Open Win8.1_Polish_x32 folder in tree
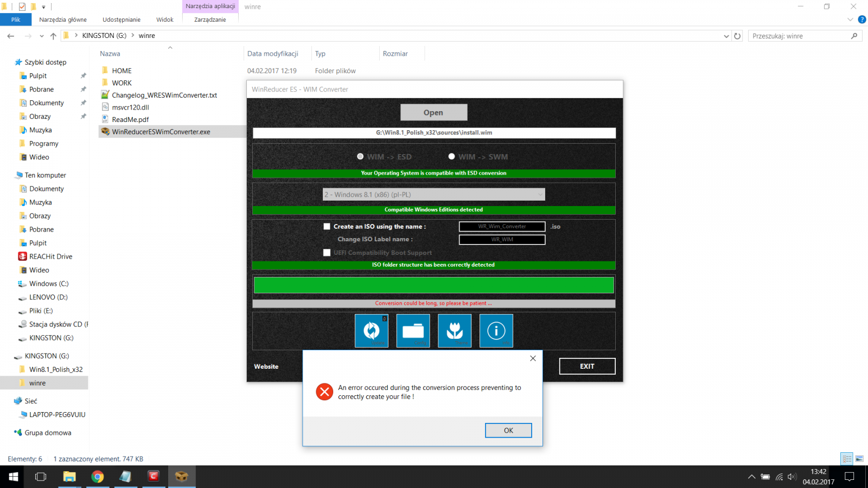 coord(56,369)
